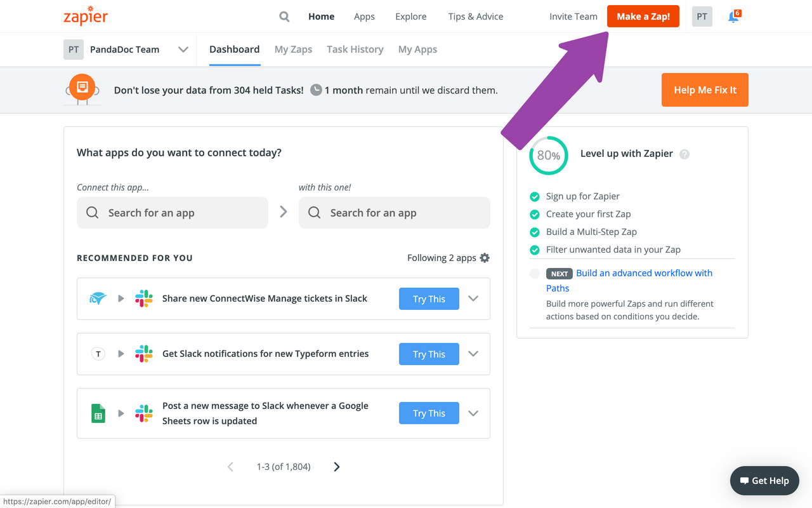The image size is (812, 508).
Task: Try This for ConnectWise Manage tickets
Action: pyautogui.click(x=429, y=298)
